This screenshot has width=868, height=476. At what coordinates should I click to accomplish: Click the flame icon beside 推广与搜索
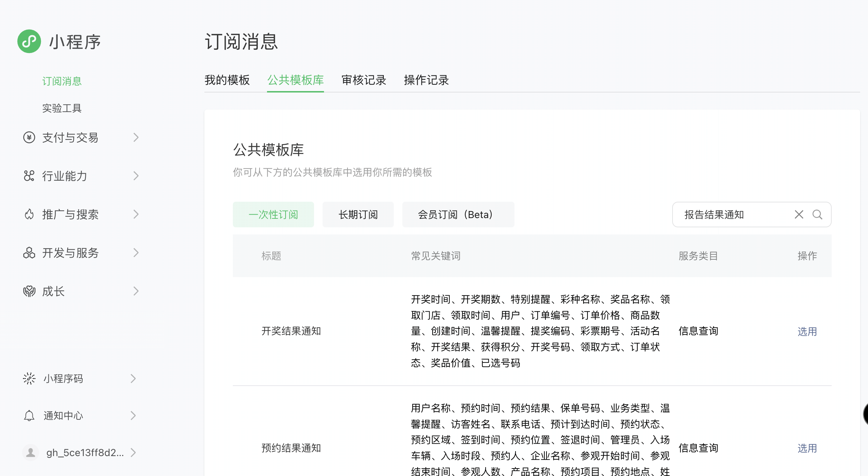tap(29, 214)
